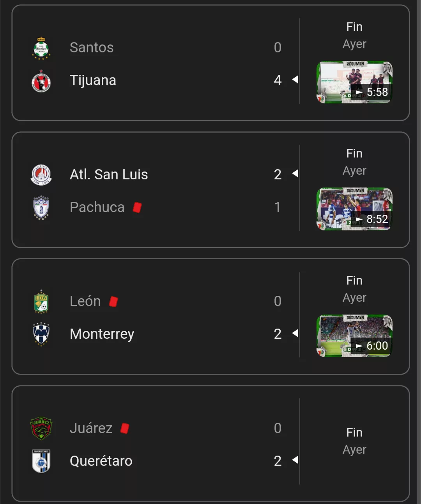Click the red card icon beside León
Image resolution: width=421 pixels, height=504 pixels.
[113, 301]
